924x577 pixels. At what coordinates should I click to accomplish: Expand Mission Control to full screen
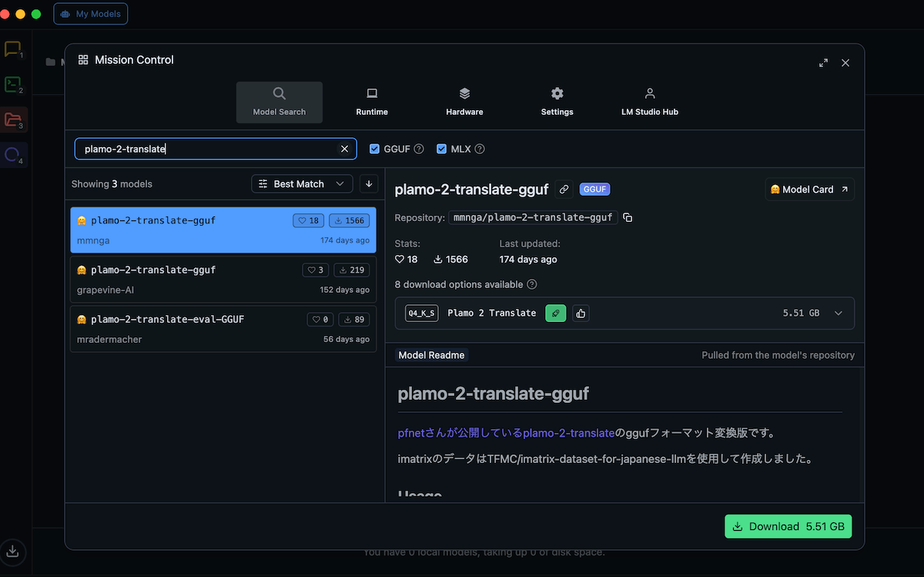click(x=823, y=62)
